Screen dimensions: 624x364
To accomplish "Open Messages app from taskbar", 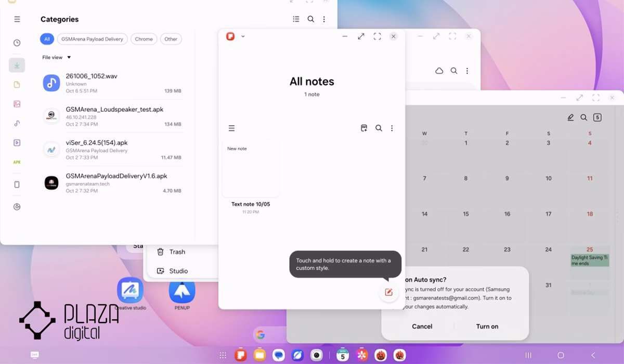I will (279, 355).
